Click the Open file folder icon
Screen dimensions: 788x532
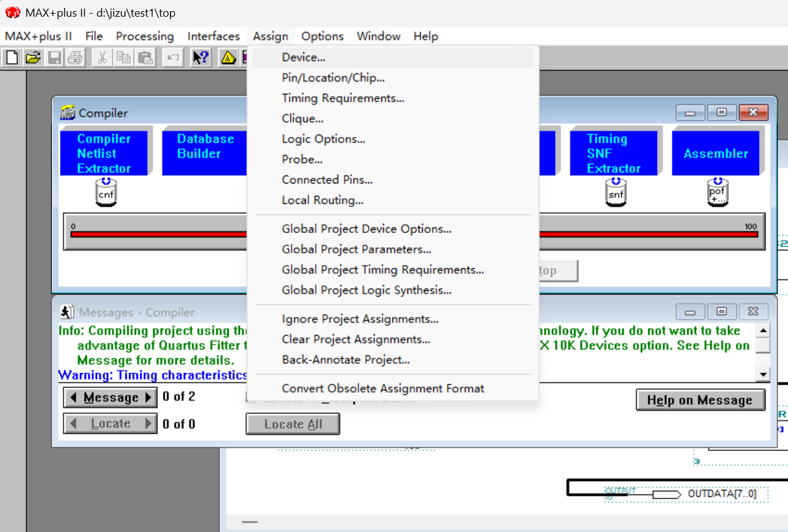32,57
